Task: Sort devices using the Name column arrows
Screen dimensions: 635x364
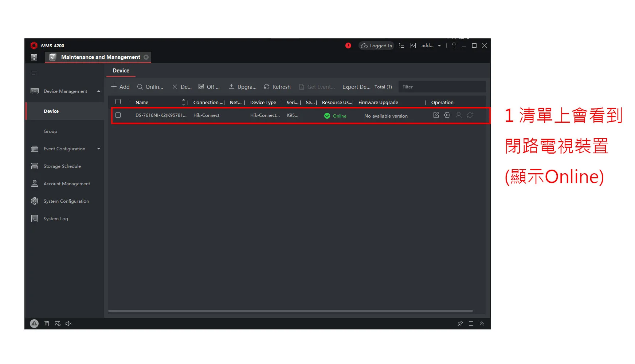Action: click(184, 102)
